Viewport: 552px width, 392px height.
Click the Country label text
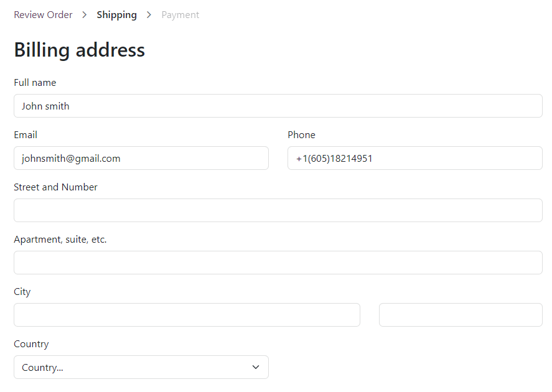31,344
